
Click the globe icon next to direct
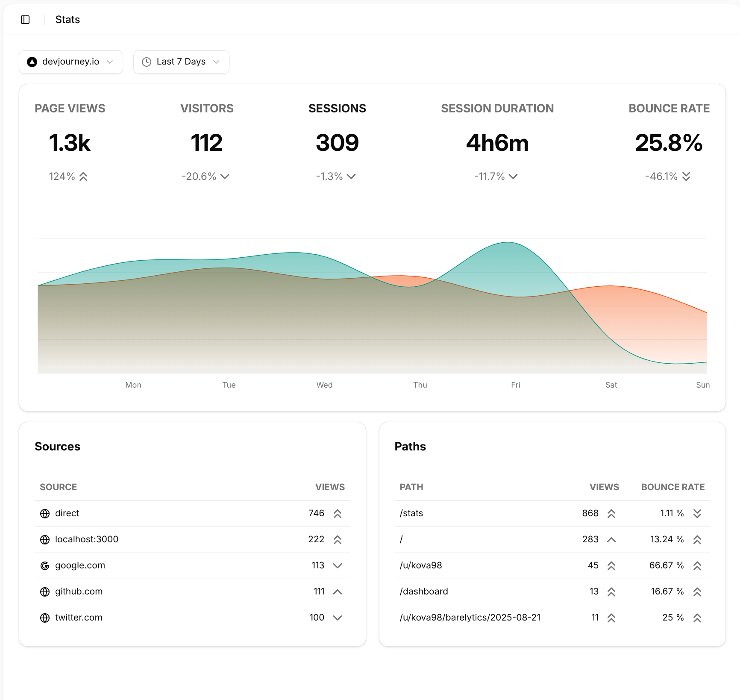(45, 514)
